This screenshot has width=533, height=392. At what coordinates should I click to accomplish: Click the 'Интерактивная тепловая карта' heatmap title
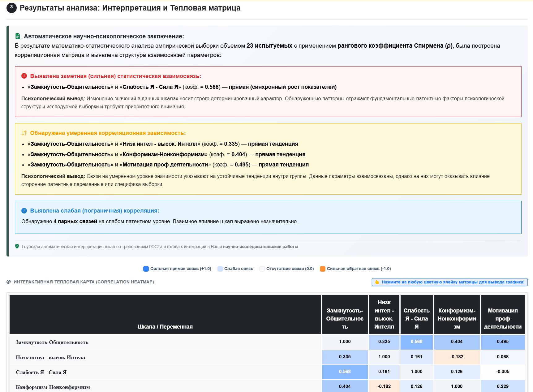(x=84, y=282)
